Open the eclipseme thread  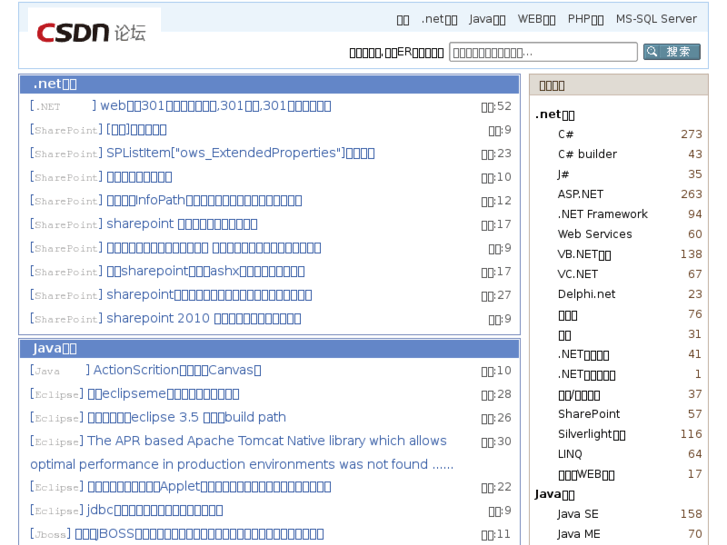(163, 394)
